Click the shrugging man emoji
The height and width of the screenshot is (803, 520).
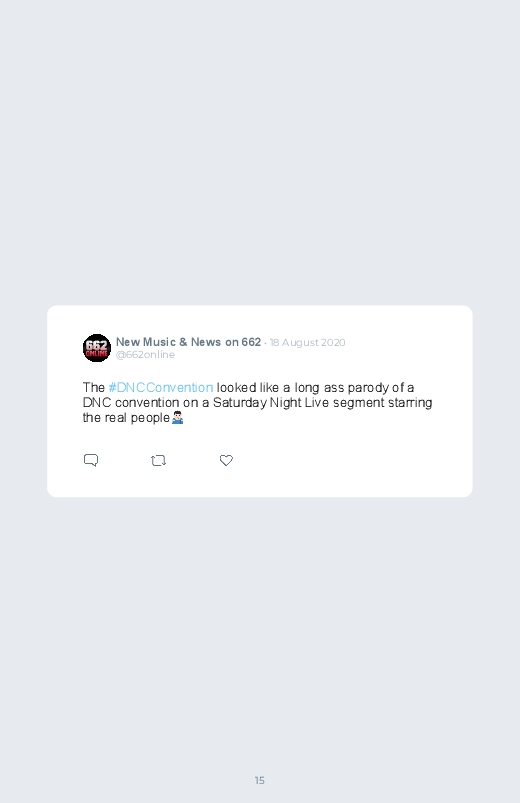(177, 418)
